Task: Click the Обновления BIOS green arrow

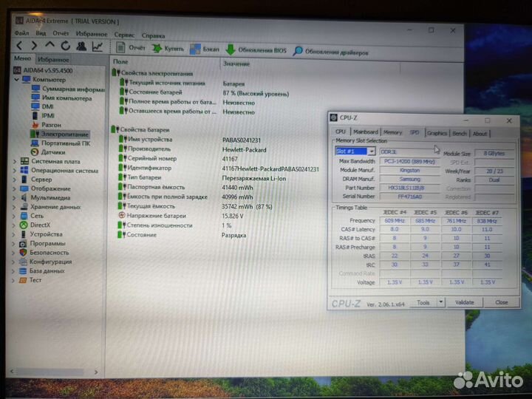Action: tap(231, 50)
